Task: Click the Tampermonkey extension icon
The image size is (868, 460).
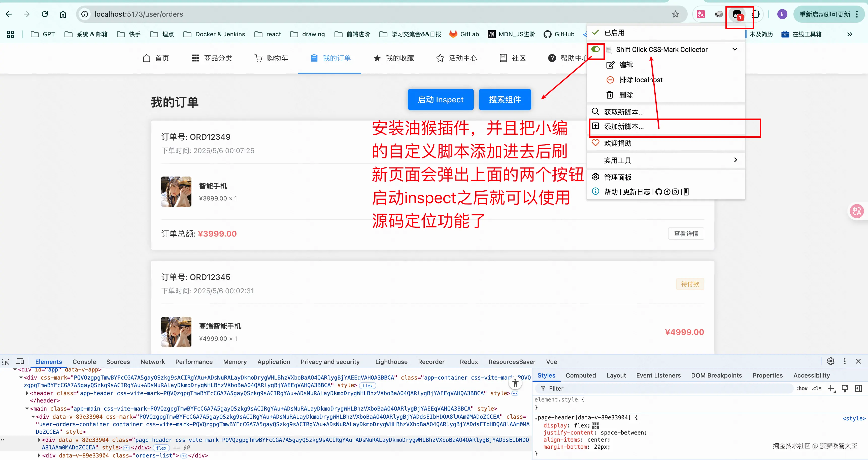Action: [x=737, y=15]
